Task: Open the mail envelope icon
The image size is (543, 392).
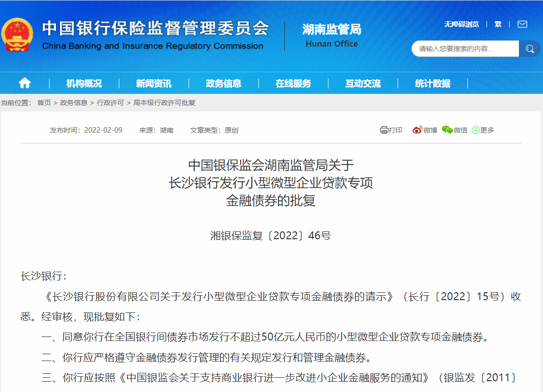Action: click(522, 24)
